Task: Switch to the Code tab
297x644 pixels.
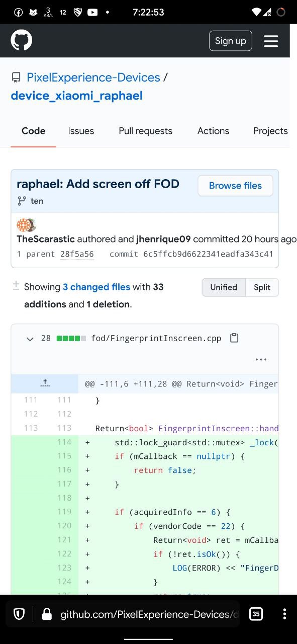Action: pyautogui.click(x=34, y=131)
